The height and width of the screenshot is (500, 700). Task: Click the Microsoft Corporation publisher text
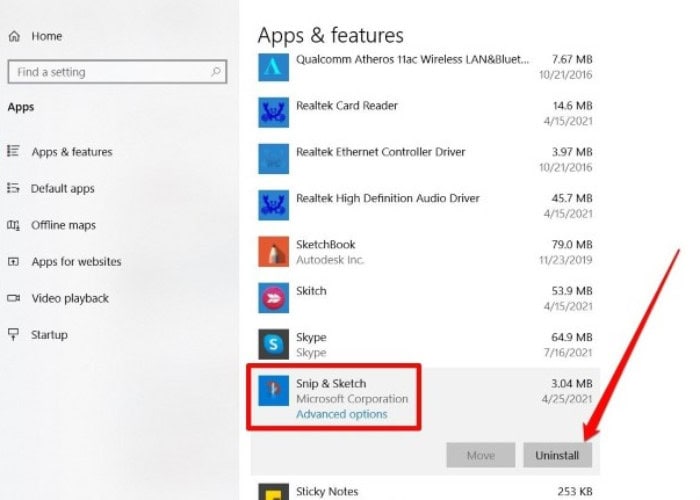pos(352,399)
